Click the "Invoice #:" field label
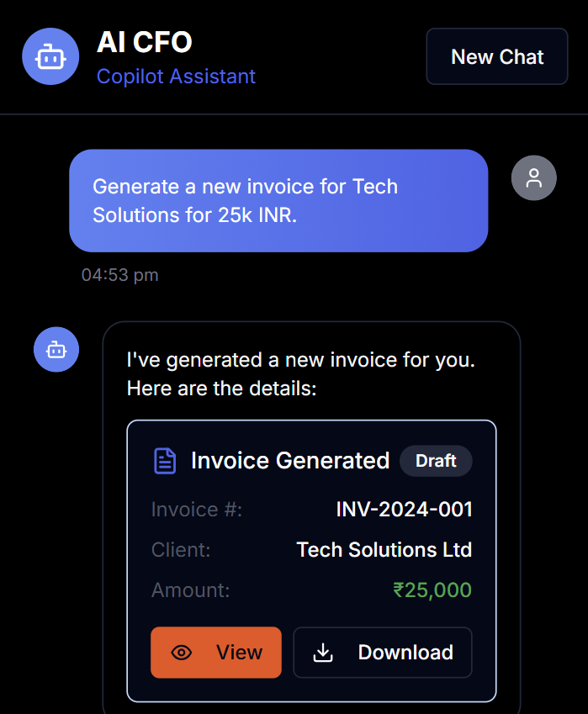The image size is (588, 714). point(197,510)
